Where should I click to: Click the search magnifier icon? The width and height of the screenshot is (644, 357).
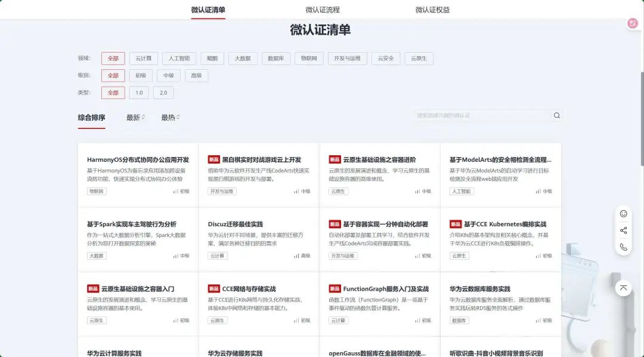[557, 116]
